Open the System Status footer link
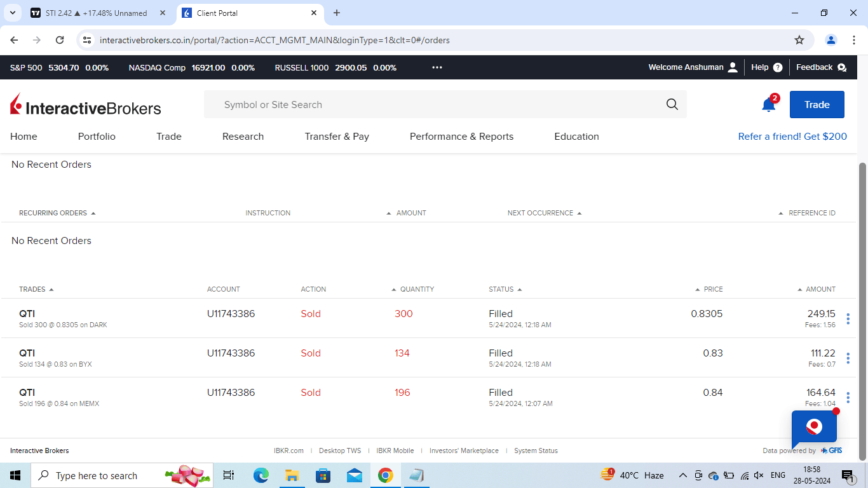Viewport: 868px width, 488px height. click(536, 451)
